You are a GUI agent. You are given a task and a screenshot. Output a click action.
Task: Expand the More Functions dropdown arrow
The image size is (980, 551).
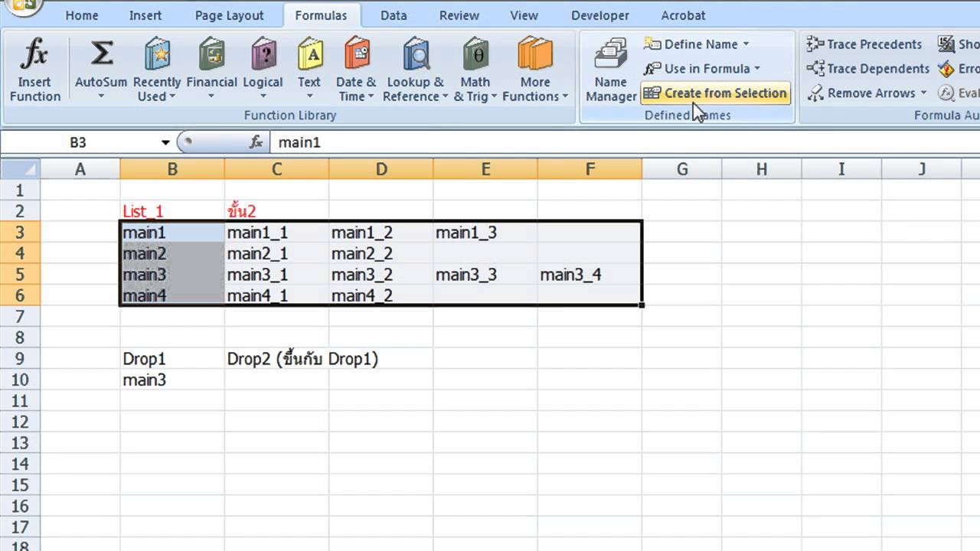(x=565, y=96)
